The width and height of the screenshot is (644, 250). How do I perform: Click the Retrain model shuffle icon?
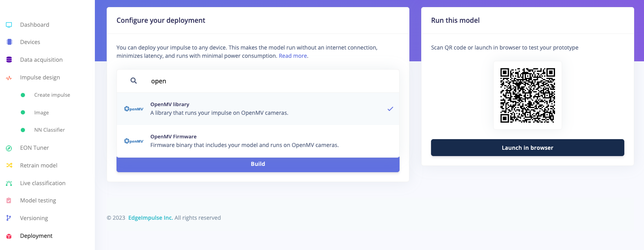click(9, 165)
